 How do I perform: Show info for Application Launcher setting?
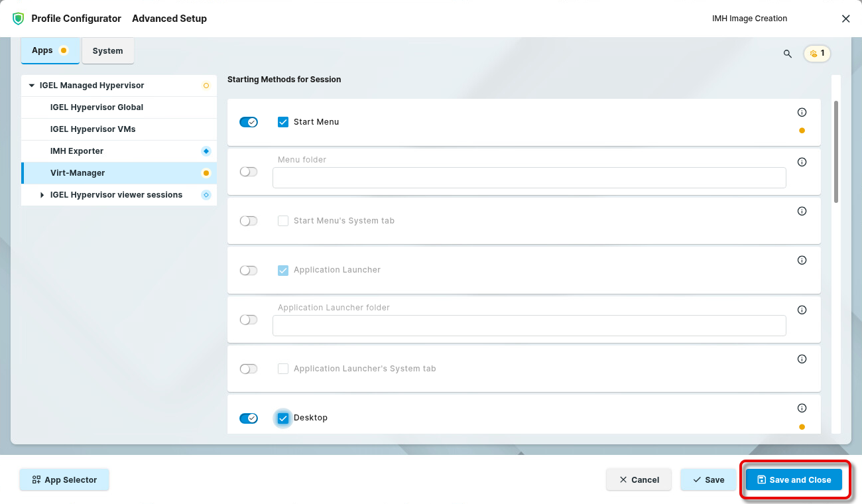(802, 261)
